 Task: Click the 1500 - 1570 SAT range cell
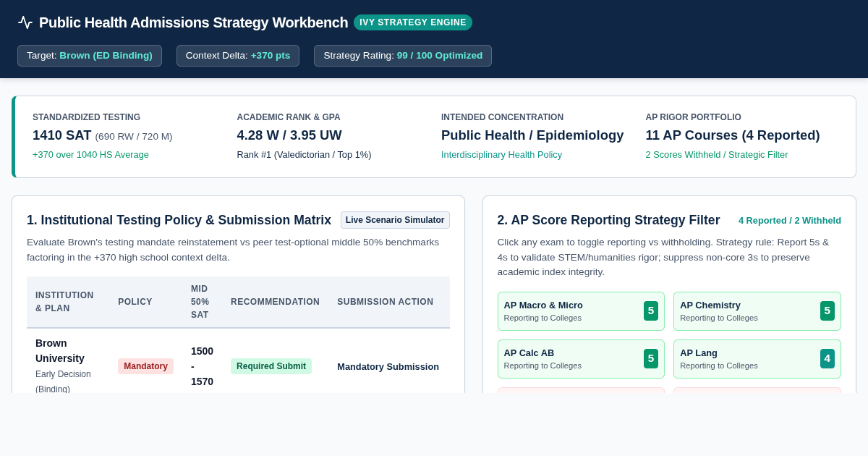(x=202, y=366)
